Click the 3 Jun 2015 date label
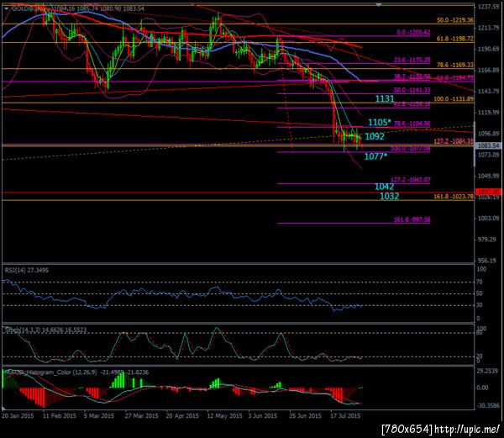Screen dimensions: 504x438 [x=263, y=415]
